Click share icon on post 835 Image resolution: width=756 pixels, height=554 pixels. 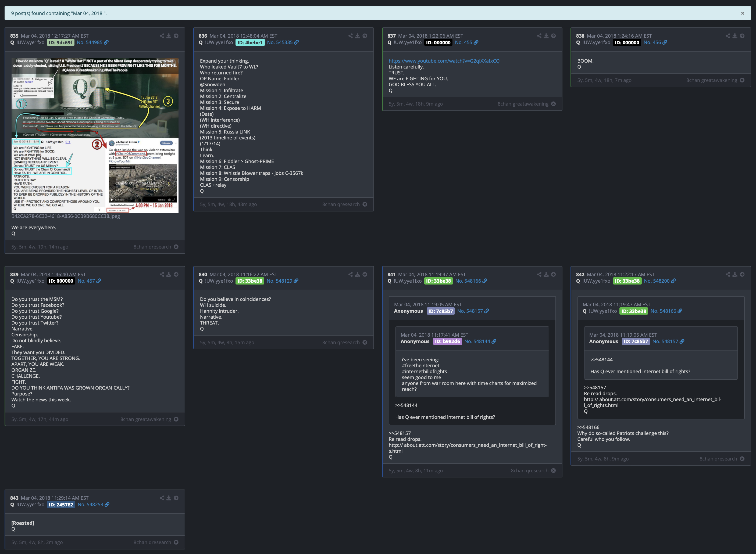pyautogui.click(x=162, y=36)
